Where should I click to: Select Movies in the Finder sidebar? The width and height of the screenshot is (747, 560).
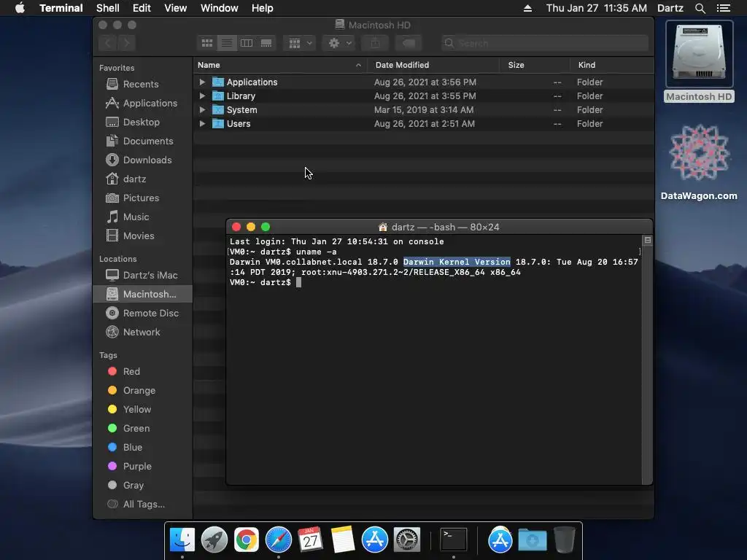[143, 236]
